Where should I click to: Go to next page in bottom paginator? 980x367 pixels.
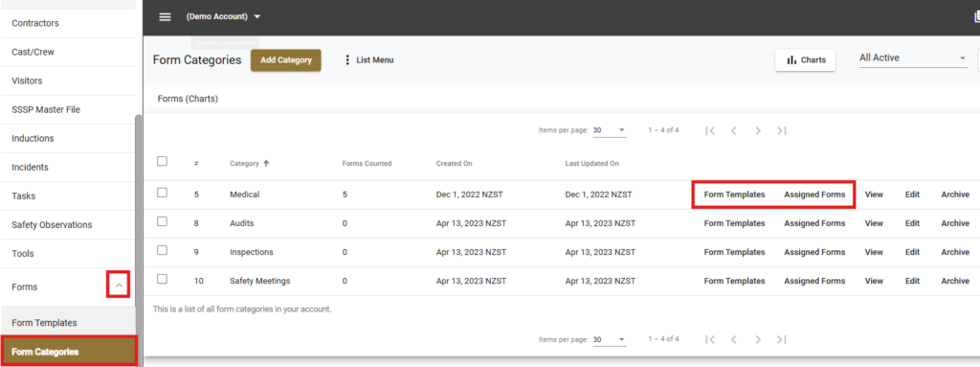click(x=758, y=339)
